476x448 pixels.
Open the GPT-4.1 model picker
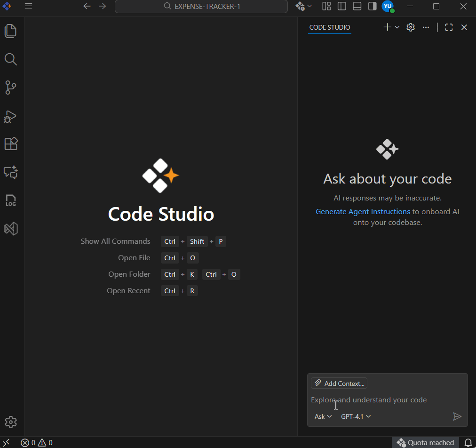click(x=356, y=416)
